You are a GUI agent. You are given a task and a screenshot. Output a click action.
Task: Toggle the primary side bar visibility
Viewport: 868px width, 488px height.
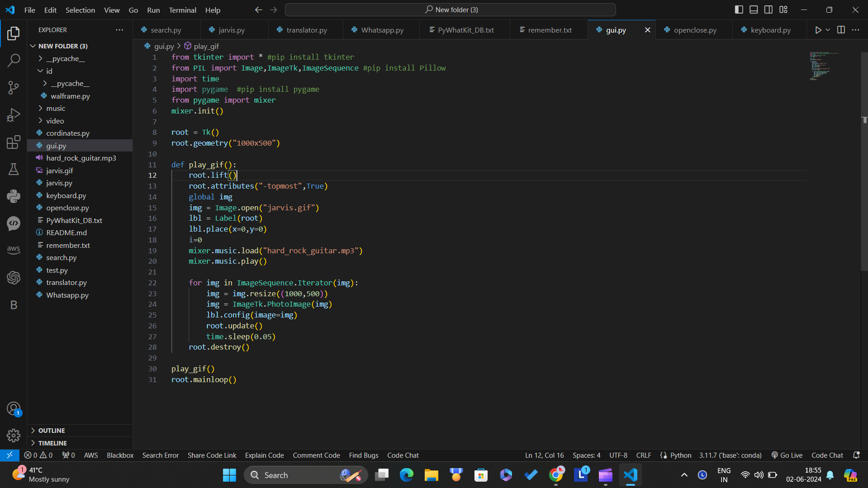coord(739,9)
